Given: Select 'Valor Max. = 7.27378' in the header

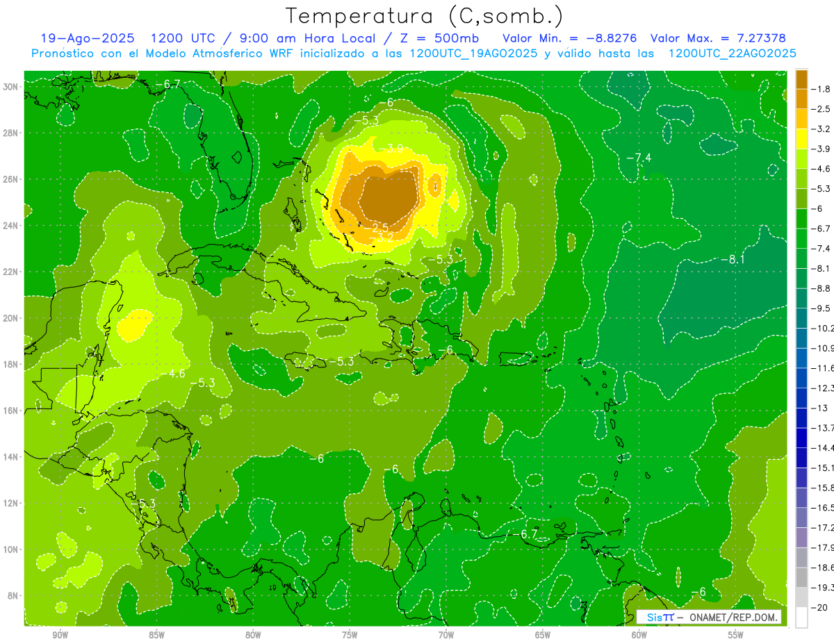Looking at the screenshot, I should pyautogui.click(x=718, y=38).
